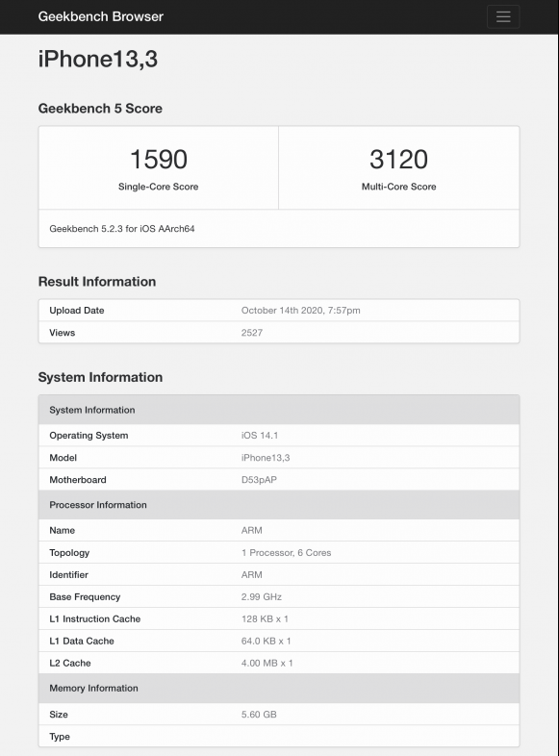The height and width of the screenshot is (756, 559).
Task: Select the 2.99 GHz value
Action: click(x=262, y=597)
